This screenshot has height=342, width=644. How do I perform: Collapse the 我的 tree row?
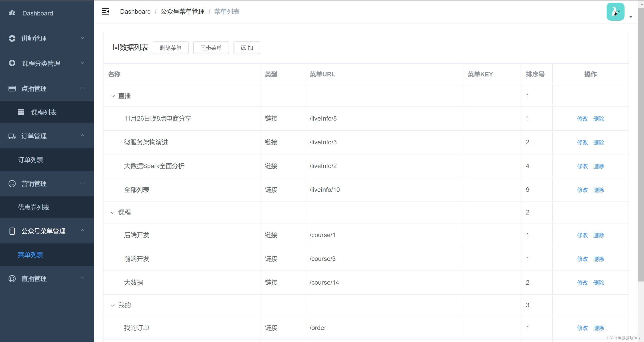pos(112,305)
